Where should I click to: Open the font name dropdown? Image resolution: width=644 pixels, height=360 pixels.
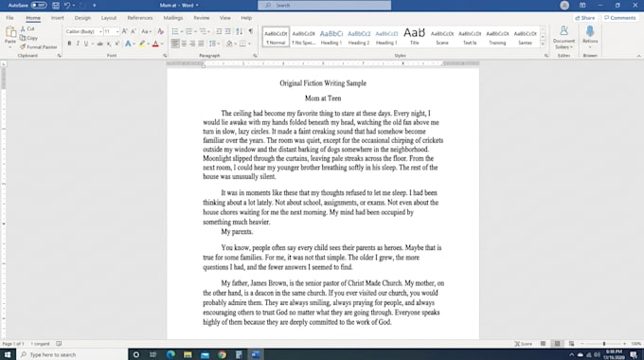[100, 31]
